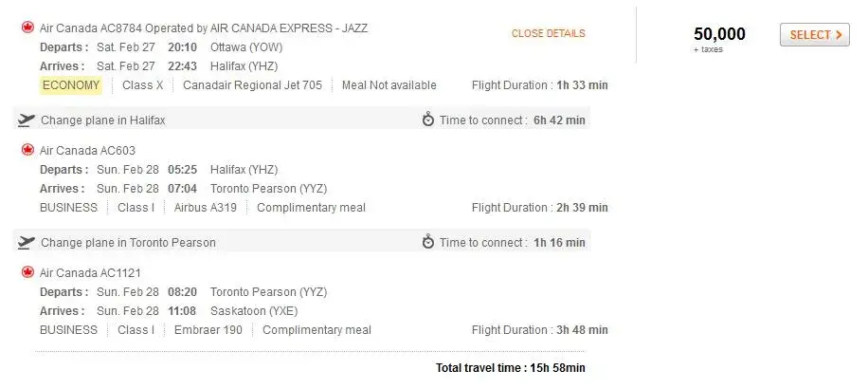Click Embraer 190 aircraft type
This screenshot has height=389, width=868.
pyautogui.click(x=208, y=330)
